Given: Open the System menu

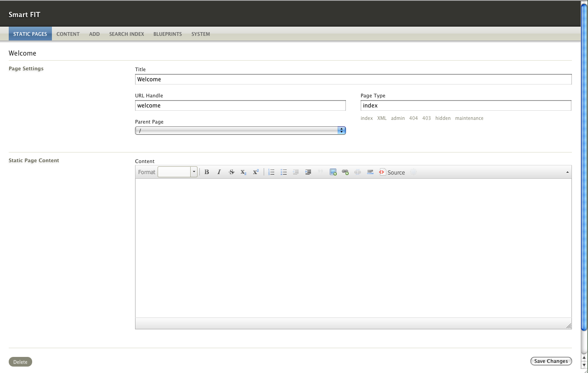Looking at the screenshot, I should (201, 34).
